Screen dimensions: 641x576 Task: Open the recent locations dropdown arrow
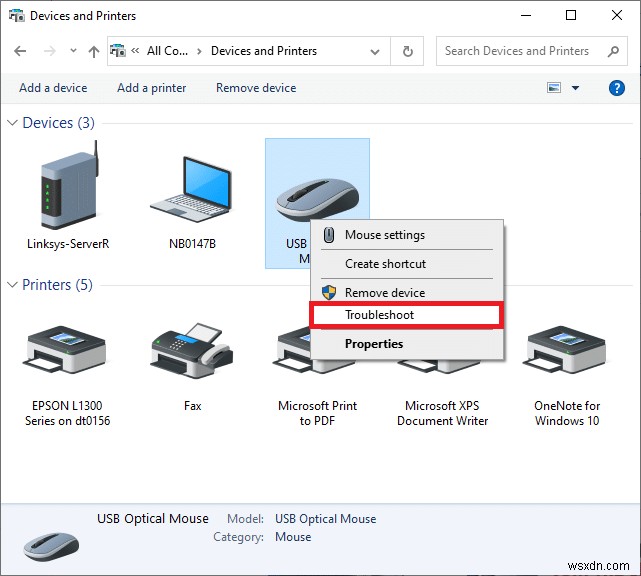click(73, 51)
